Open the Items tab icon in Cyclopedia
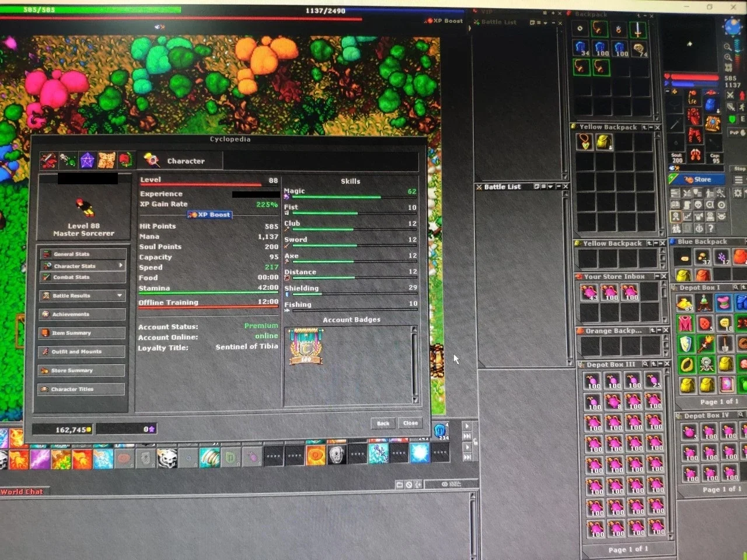 click(x=48, y=160)
